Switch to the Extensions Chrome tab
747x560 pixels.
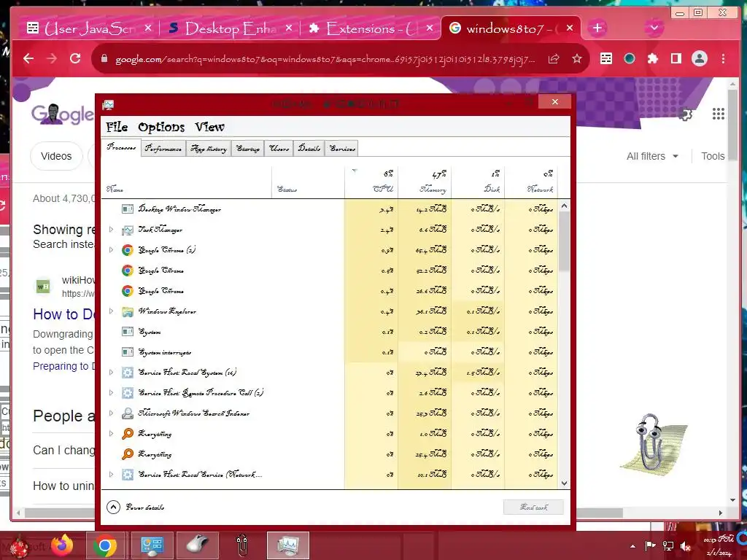pyautogui.click(x=372, y=28)
